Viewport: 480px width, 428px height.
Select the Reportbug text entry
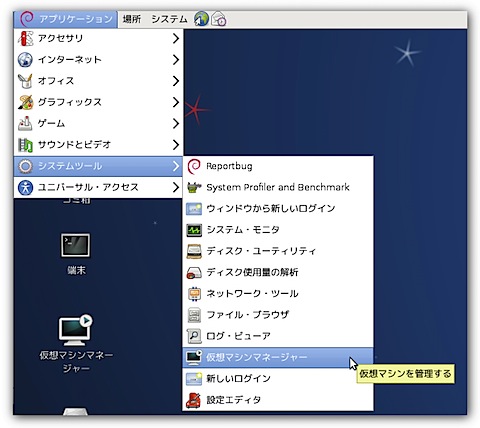[x=229, y=166]
